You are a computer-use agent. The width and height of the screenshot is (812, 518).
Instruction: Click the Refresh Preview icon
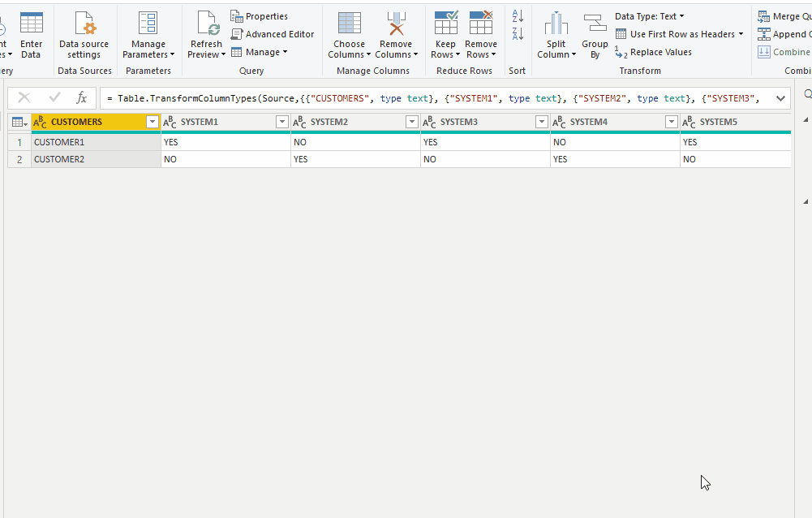point(208,24)
